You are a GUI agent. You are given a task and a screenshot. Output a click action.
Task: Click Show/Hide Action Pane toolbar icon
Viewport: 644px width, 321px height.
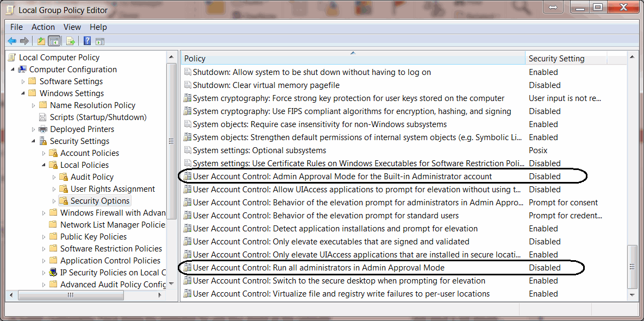[100, 41]
